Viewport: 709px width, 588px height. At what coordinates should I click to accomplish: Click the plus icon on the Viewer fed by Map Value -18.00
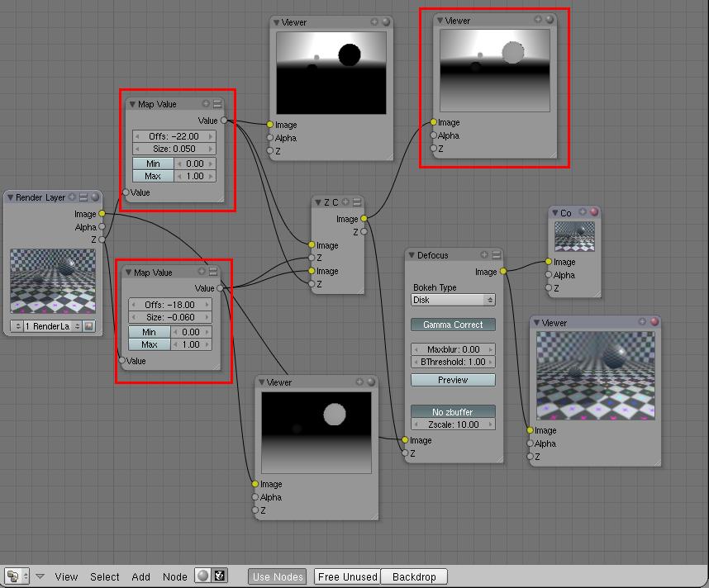click(x=359, y=382)
